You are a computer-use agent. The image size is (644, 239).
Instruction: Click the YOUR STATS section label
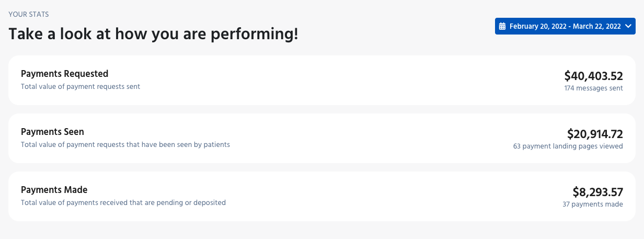pos(29,14)
